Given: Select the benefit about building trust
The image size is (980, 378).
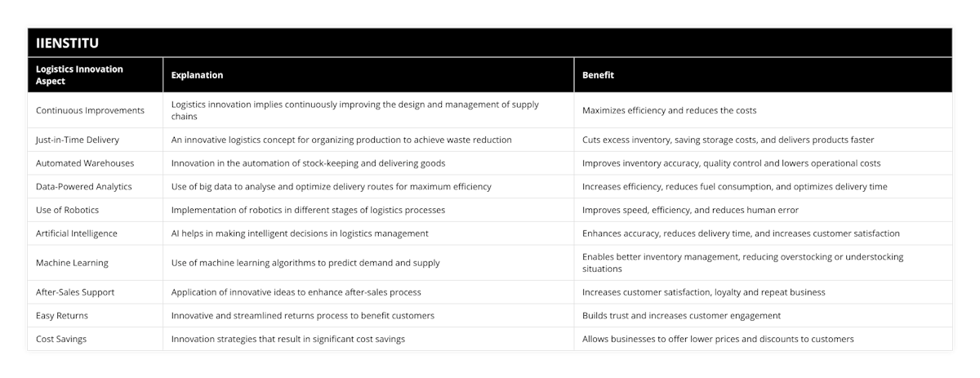Looking at the screenshot, I should click(x=681, y=315).
